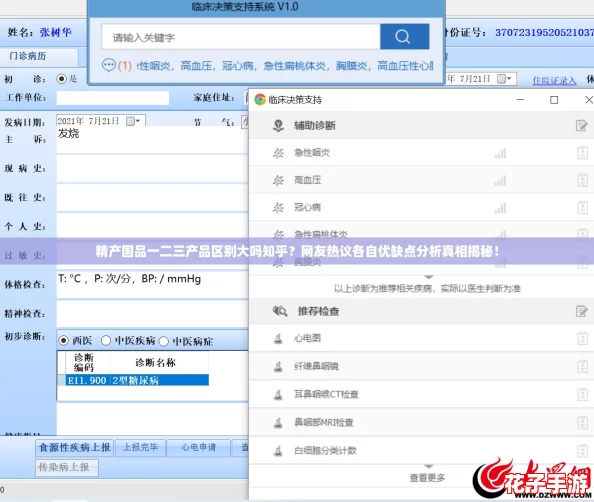This screenshot has width=594, height=502.
Task: Click the 白细胞分类计数 entry
Action: pyautogui.click(x=325, y=450)
